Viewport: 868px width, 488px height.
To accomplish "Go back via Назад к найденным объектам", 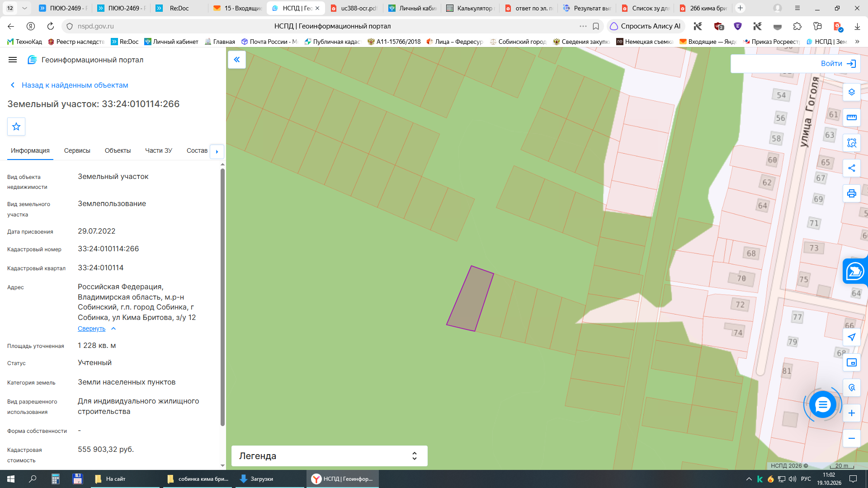I will point(70,85).
